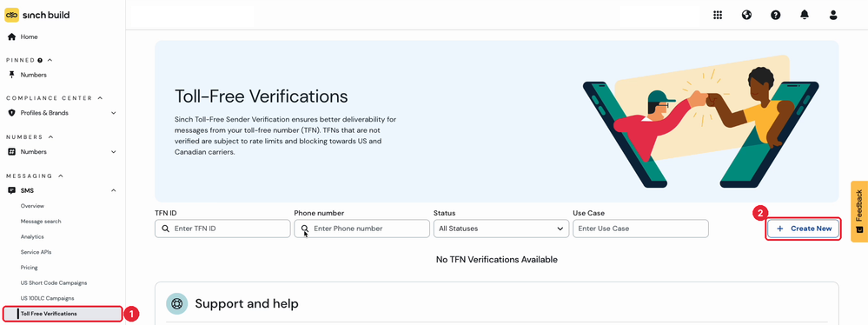
Task: Select Message search in SMS menu
Action: 41,222
